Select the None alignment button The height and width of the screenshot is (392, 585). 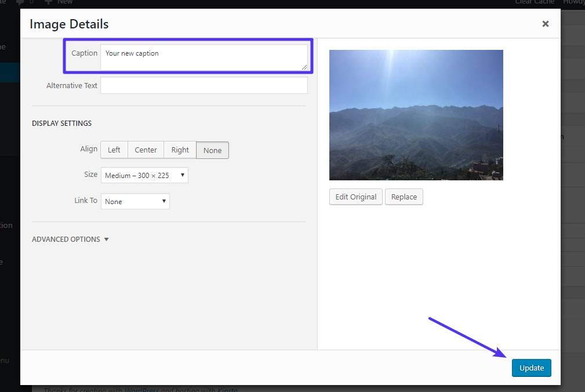pos(212,150)
